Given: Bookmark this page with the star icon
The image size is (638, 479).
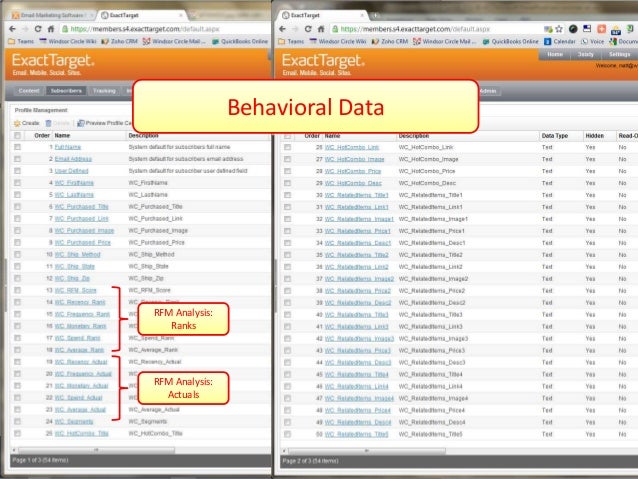Looking at the screenshot, I should pos(559,29).
